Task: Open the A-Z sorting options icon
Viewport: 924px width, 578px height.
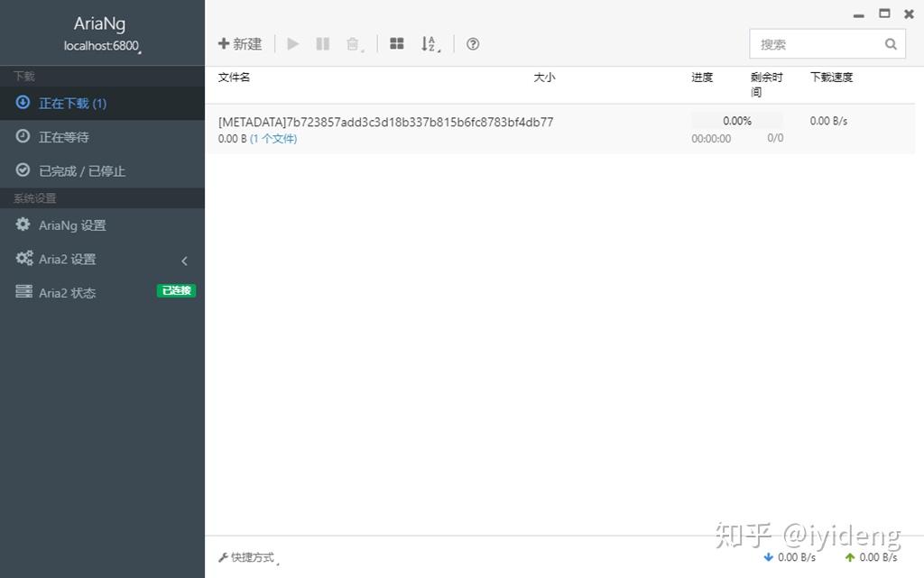Action: [428, 43]
